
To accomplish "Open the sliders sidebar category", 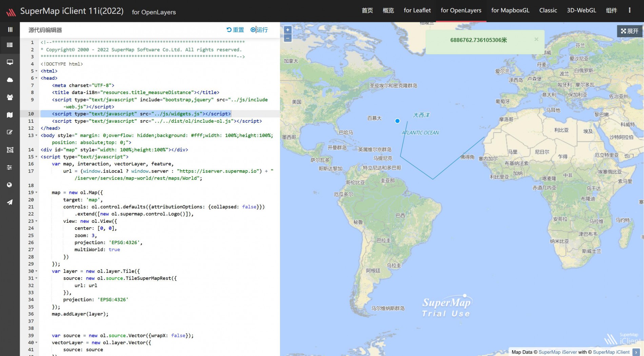I will 10,167.
